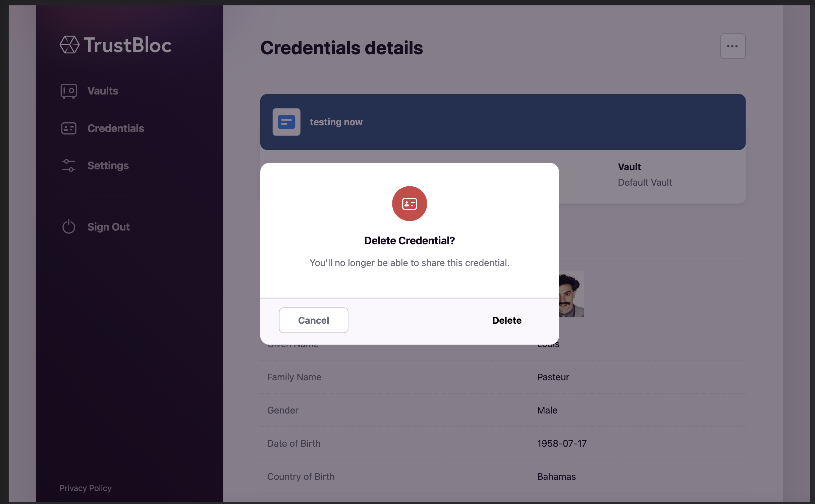Click the blue credential card icon
Image resolution: width=815 pixels, height=504 pixels.
coord(286,122)
